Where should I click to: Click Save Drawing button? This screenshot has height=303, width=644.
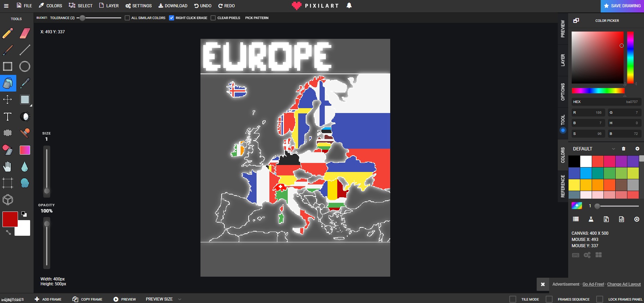pyautogui.click(x=622, y=6)
